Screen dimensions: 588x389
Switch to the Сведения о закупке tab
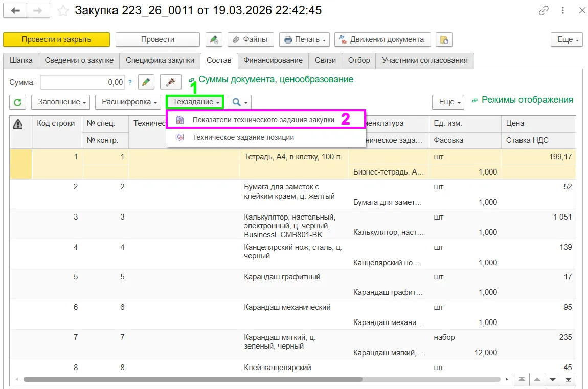click(79, 60)
